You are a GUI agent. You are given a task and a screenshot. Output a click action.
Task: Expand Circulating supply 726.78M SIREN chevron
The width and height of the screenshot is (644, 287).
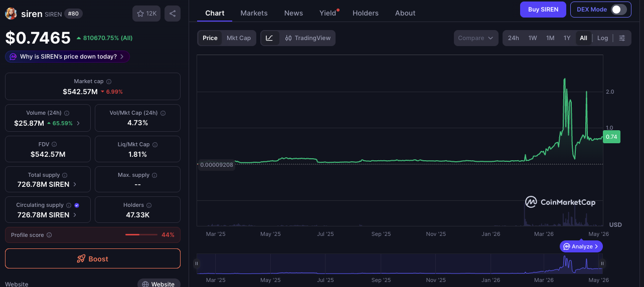[x=75, y=215]
